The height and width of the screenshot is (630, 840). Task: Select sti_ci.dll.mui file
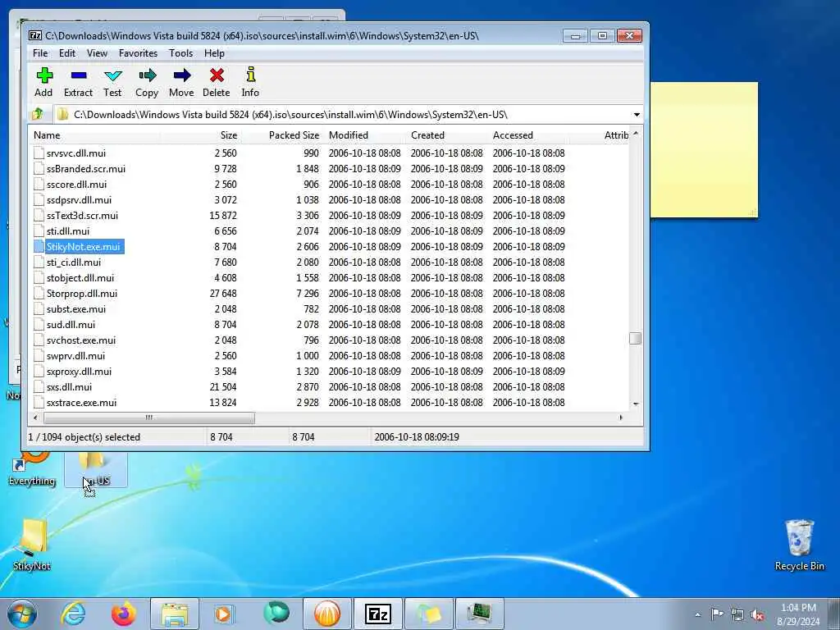pos(73,262)
